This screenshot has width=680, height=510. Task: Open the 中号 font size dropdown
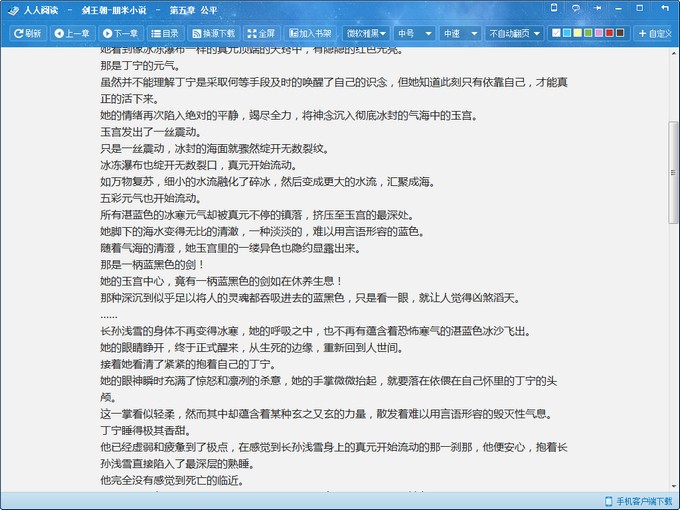click(415, 33)
